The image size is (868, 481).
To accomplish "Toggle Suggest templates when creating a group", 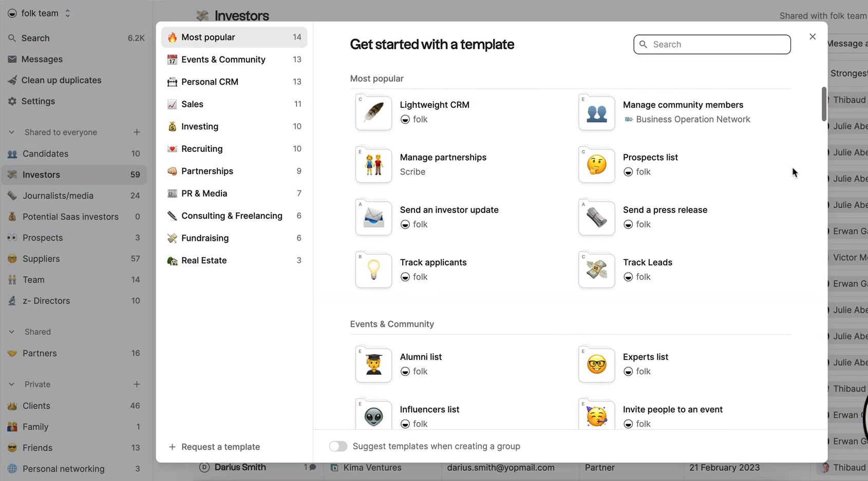I will (338, 446).
